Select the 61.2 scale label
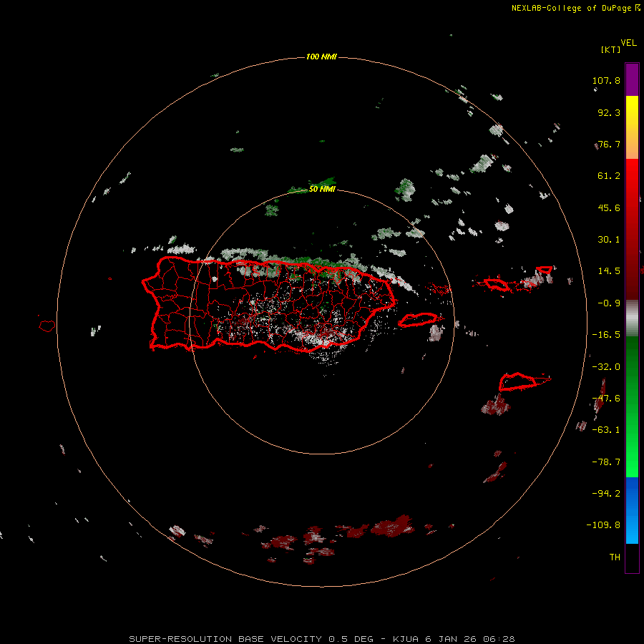Image resolution: width=644 pixels, height=644 pixels. point(609,176)
